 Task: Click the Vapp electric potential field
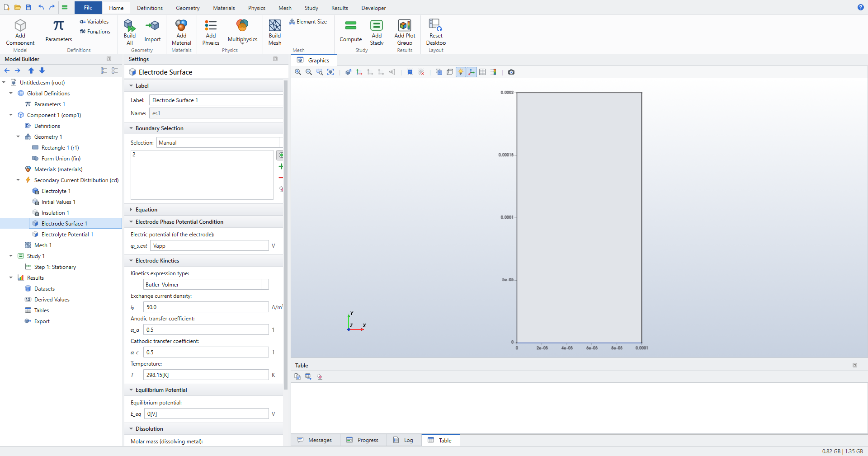click(x=209, y=245)
